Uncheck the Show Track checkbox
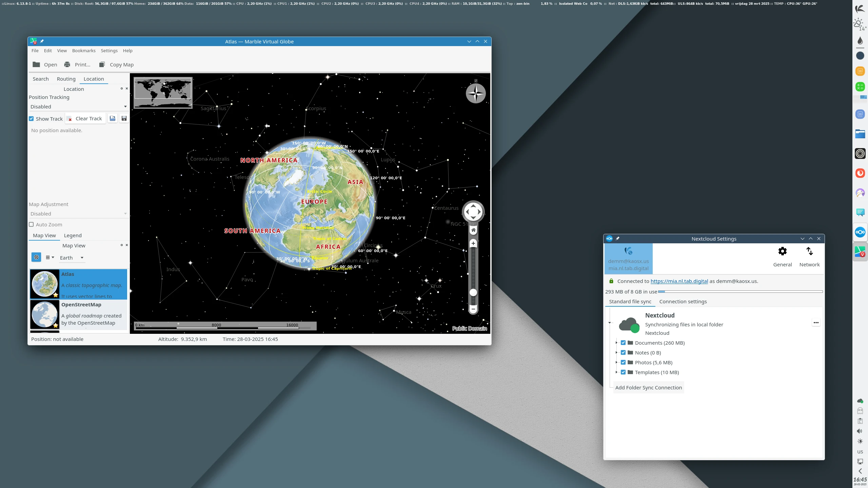This screenshot has width=868, height=488. coord(31,119)
